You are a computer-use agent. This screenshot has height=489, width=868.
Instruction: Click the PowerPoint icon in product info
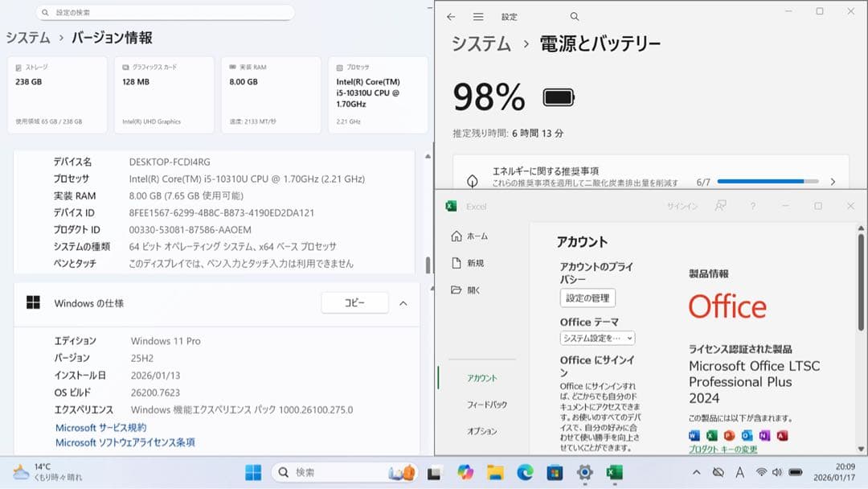coord(728,435)
